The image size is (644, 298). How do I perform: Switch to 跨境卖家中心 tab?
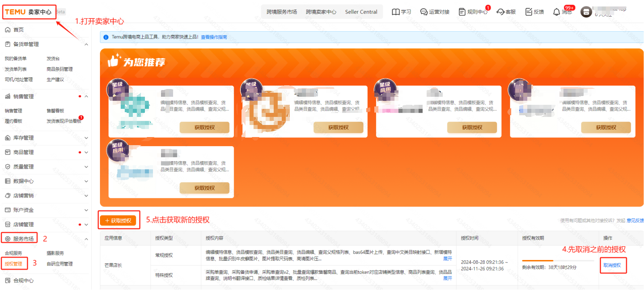[x=321, y=12]
